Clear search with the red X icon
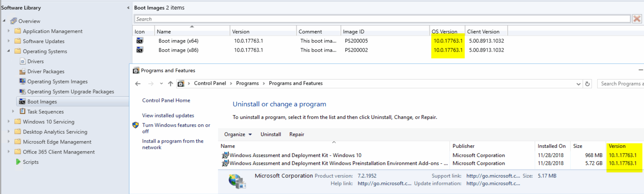Image resolution: width=644 pixels, height=194 pixels. coord(637,19)
